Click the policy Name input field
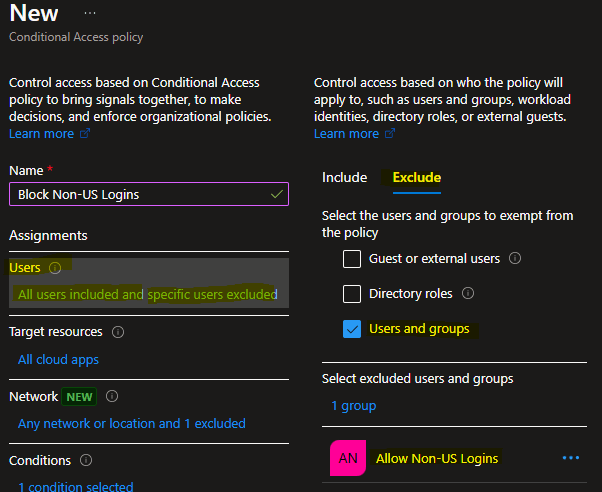This screenshot has width=602, height=492. [x=140, y=194]
